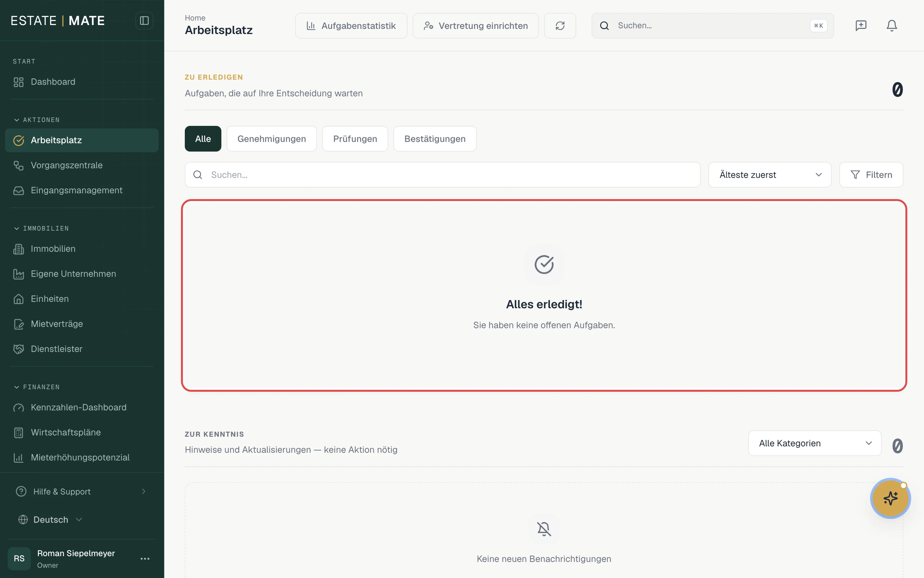The image size is (924, 578).
Task: Click the RS user avatar
Action: (x=19, y=558)
